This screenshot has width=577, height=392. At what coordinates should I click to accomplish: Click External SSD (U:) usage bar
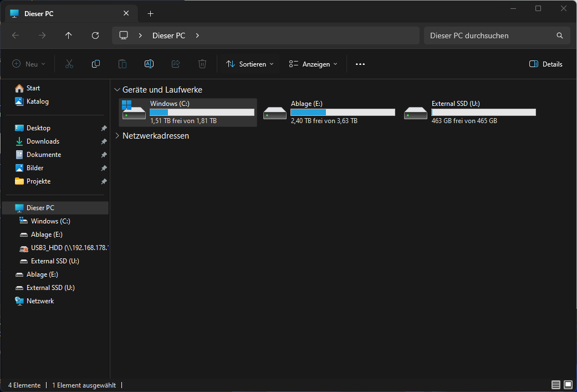pyautogui.click(x=483, y=112)
